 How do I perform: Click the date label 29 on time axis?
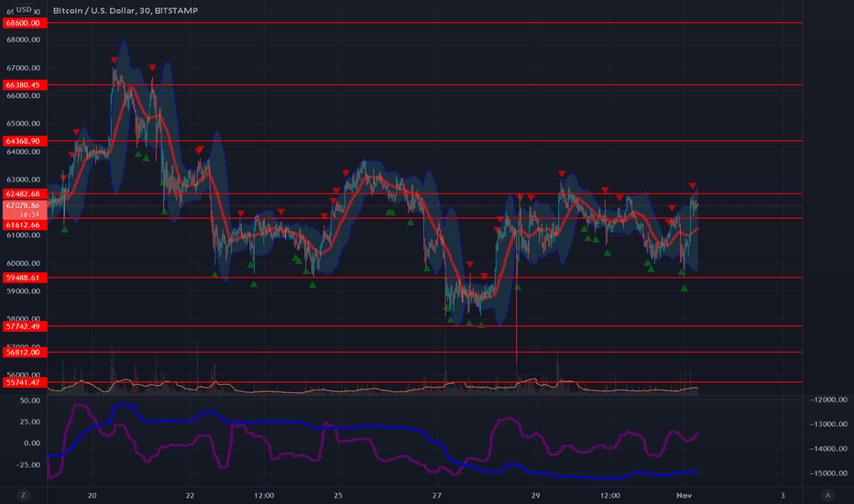tap(535, 495)
